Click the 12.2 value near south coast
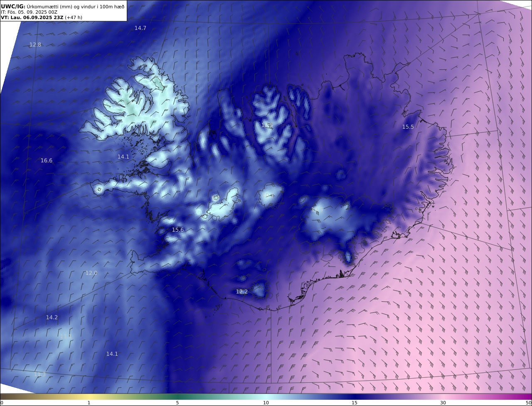 point(242,291)
